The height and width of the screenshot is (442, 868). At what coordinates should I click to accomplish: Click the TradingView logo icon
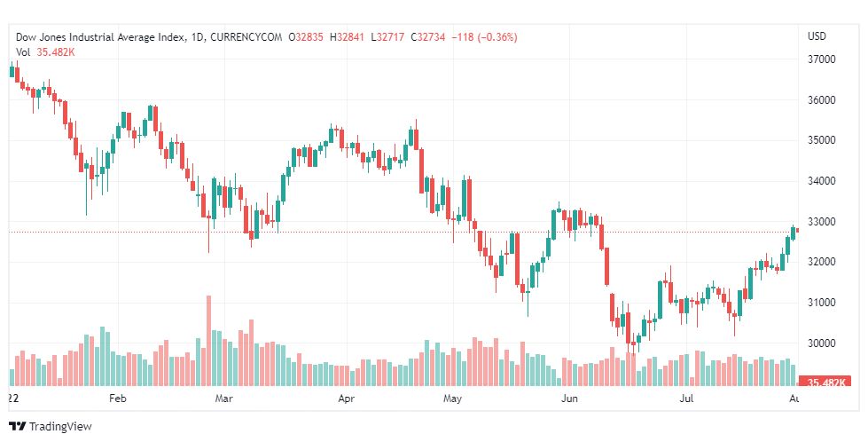coord(17,426)
